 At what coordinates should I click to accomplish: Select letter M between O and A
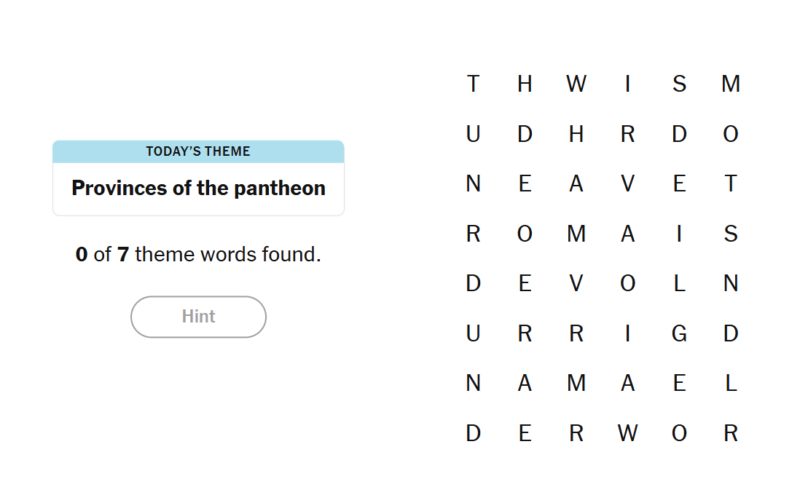click(x=576, y=234)
